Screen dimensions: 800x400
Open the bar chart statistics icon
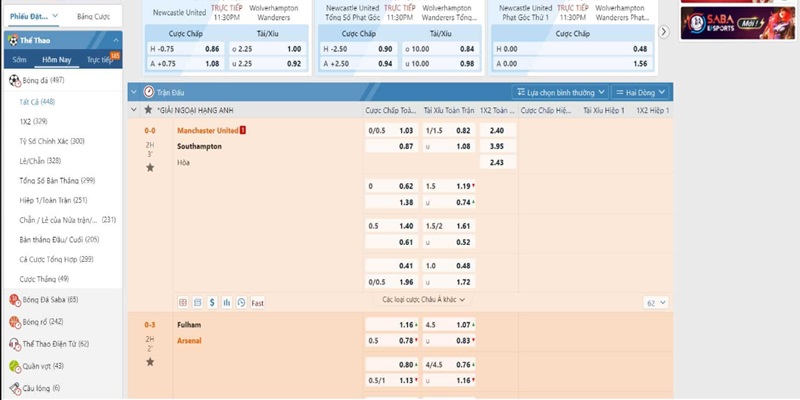click(227, 303)
